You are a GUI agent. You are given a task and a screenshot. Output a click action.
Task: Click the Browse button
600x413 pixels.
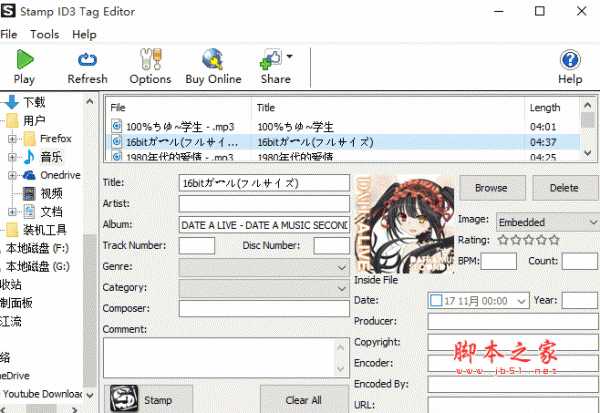[x=491, y=187]
